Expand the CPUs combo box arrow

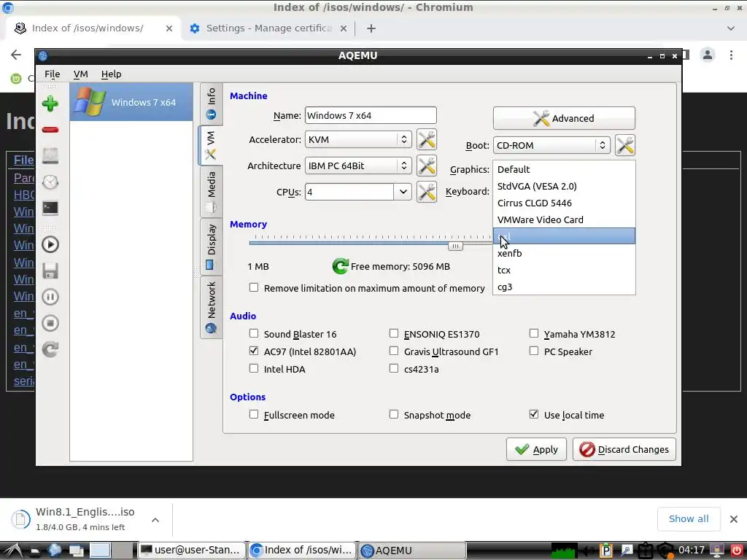[403, 192]
